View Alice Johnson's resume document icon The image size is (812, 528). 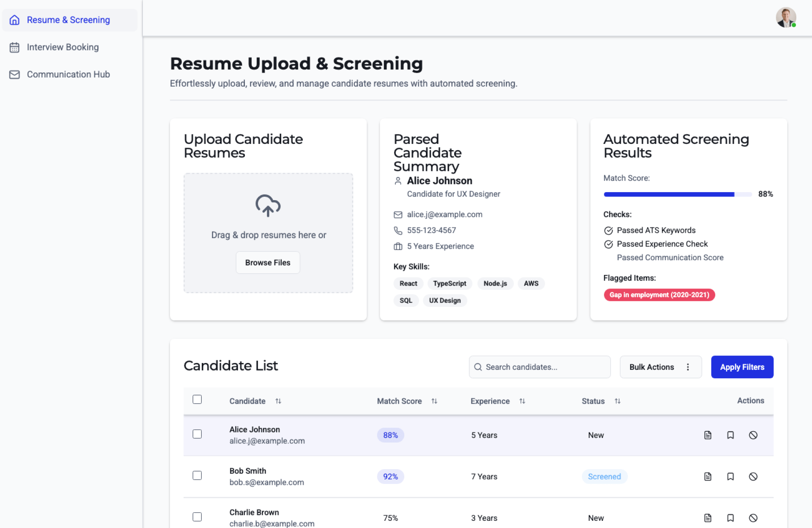coord(708,435)
